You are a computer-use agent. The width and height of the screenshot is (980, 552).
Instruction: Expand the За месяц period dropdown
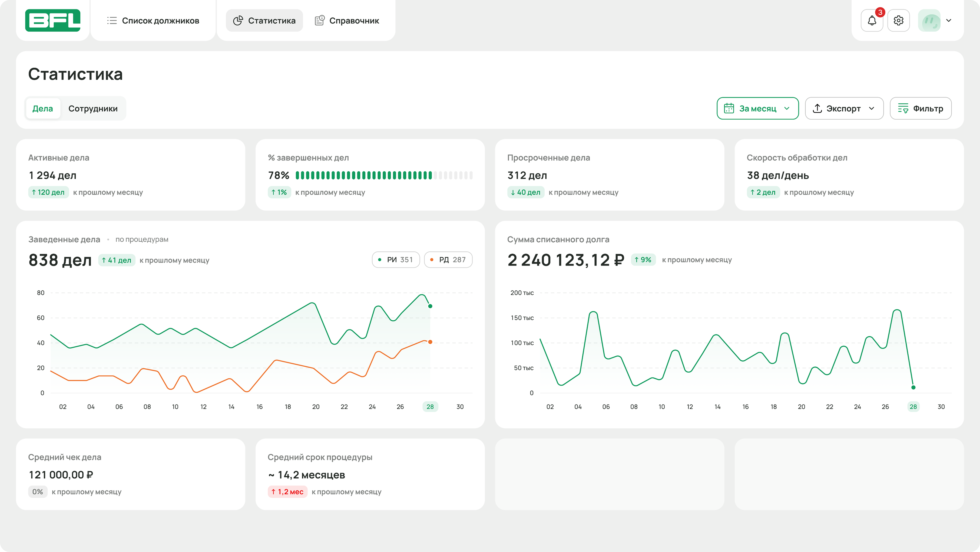coord(787,109)
